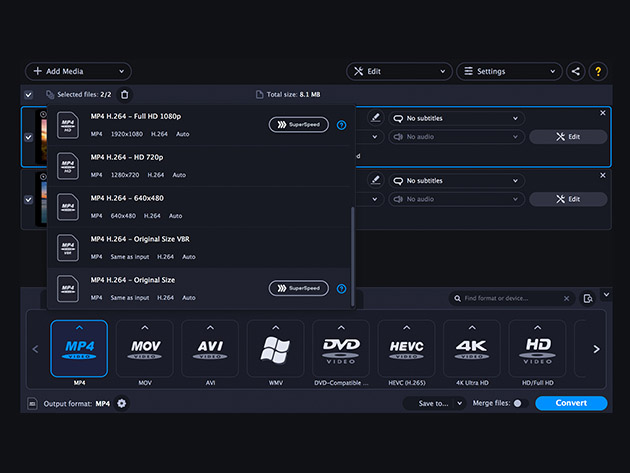Select the HD/Full HD format icon
The width and height of the screenshot is (630, 473).
coord(538,348)
